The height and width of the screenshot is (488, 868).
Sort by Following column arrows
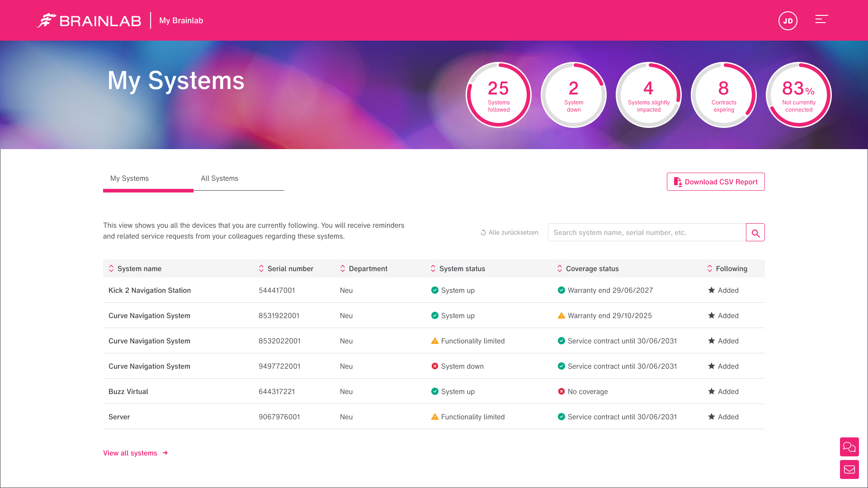710,268
